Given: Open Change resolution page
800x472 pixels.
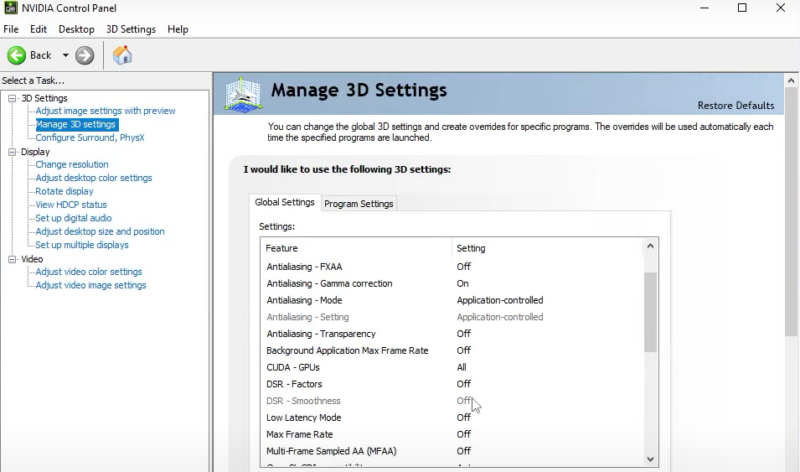Looking at the screenshot, I should coord(72,164).
